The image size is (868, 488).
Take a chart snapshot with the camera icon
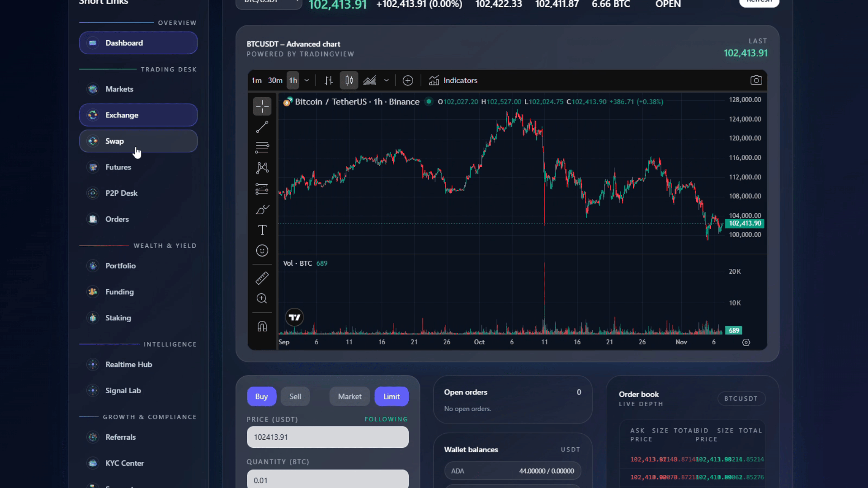[x=755, y=80]
